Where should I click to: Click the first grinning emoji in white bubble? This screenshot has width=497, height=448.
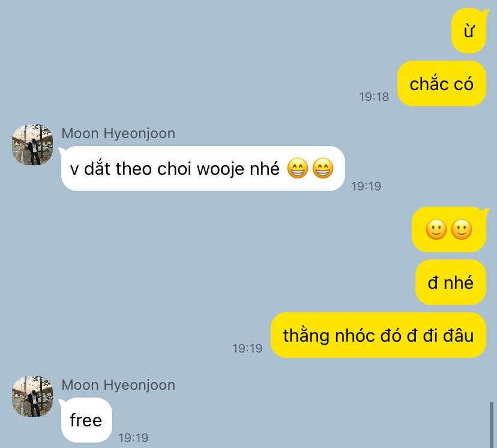click(298, 168)
